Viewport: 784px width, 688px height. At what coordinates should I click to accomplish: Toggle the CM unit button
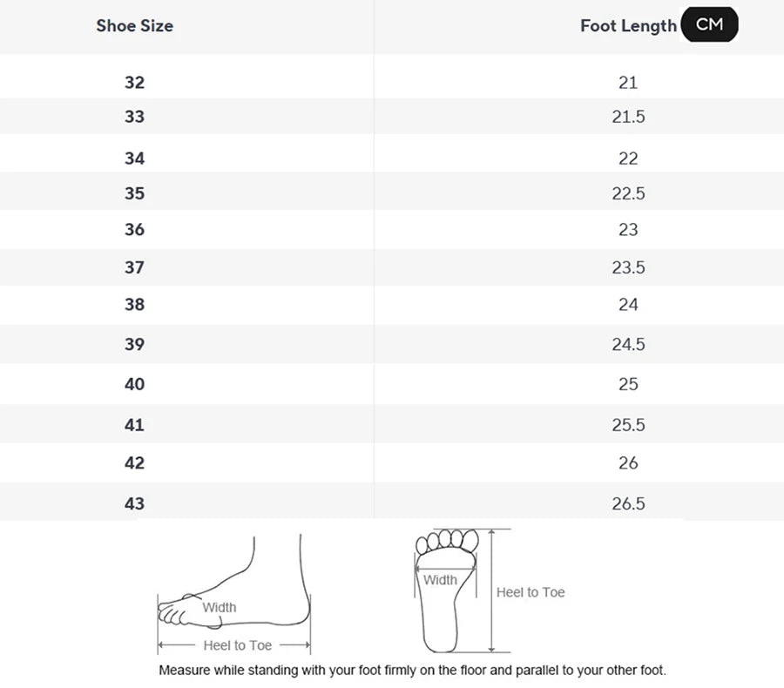point(709,24)
